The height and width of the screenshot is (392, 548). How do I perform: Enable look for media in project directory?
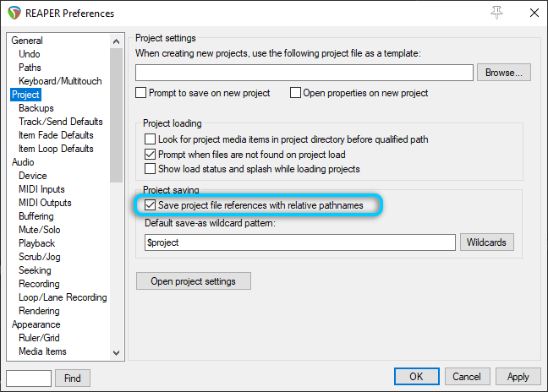pyautogui.click(x=151, y=139)
